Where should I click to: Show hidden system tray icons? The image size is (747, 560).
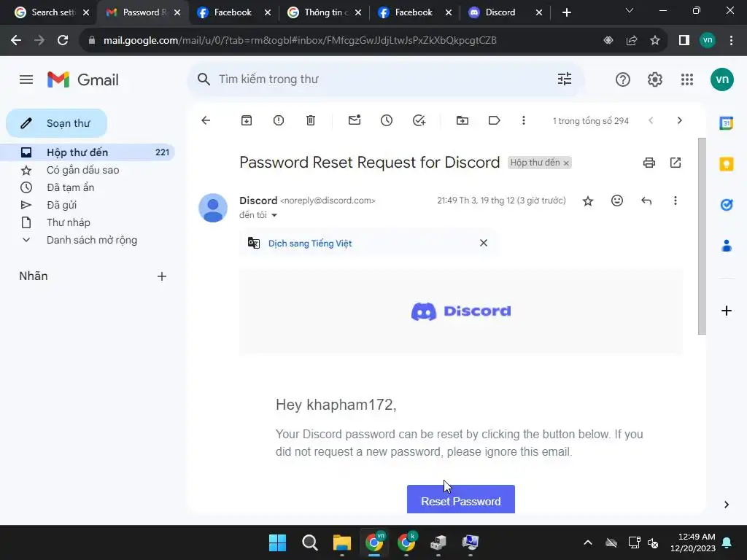point(588,542)
